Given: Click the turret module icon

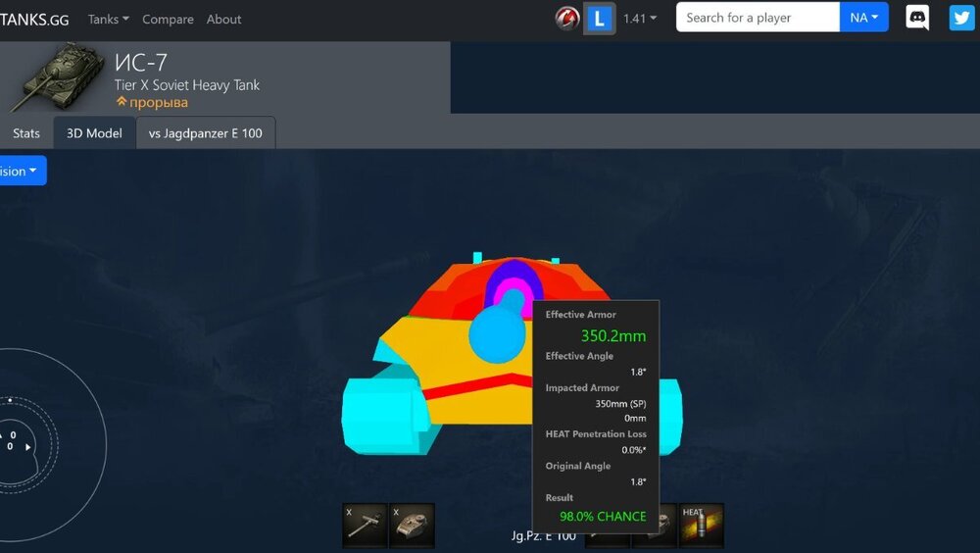Looking at the screenshot, I should tap(412, 525).
